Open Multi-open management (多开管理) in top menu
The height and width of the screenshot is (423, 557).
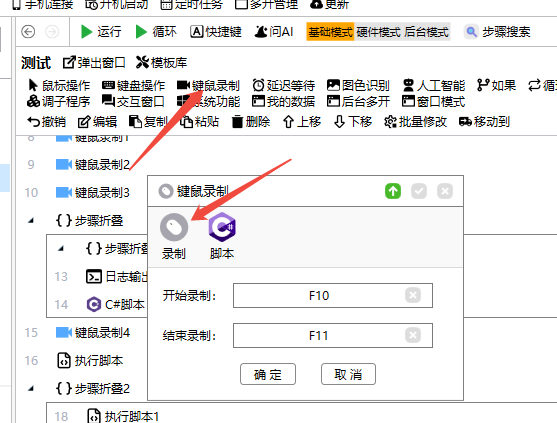[266, 5]
